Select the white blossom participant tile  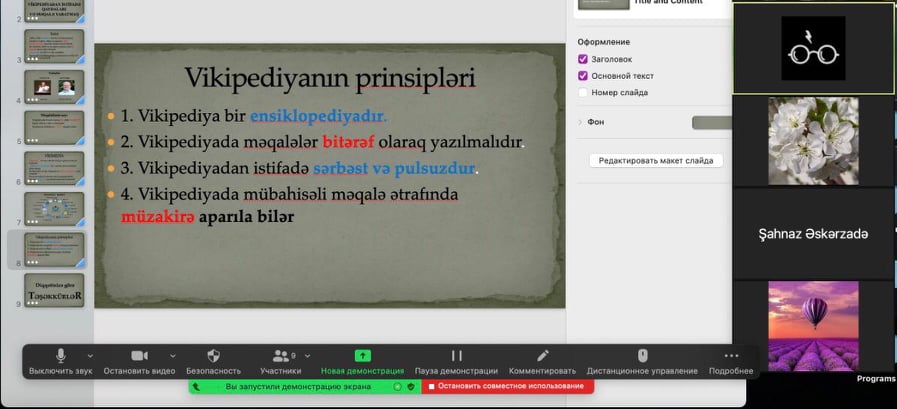click(x=813, y=141)
